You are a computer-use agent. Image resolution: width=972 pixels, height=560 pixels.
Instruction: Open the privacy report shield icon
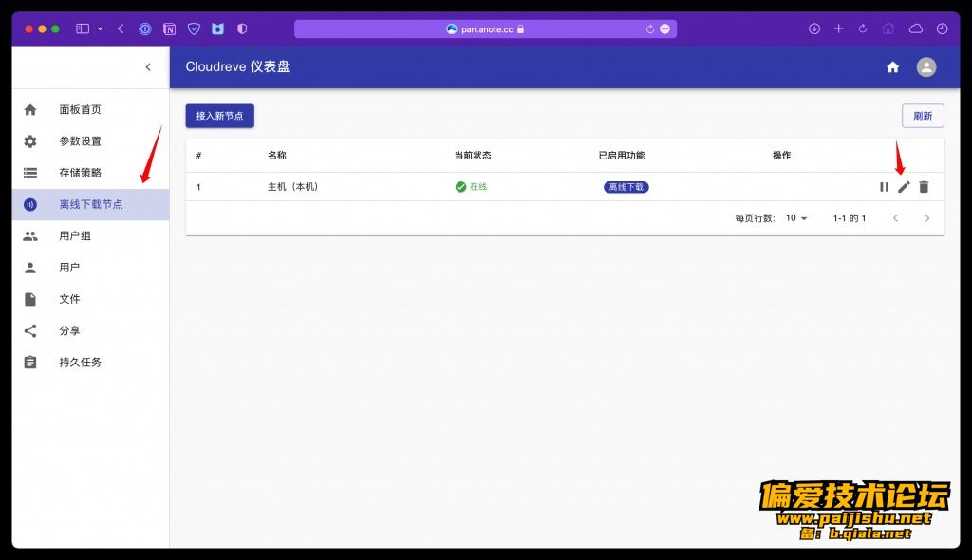pyautogui.click(x=242, y=29)
